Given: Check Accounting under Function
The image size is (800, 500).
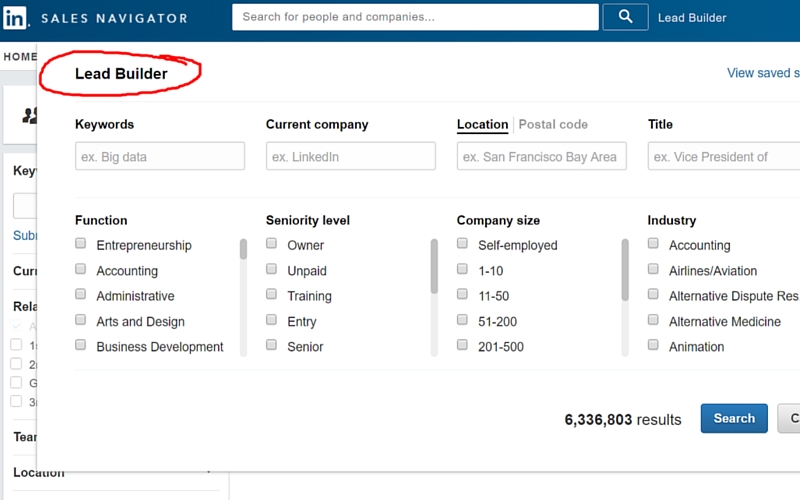Looking at the screenshot, I should click(x=81, y=269).
